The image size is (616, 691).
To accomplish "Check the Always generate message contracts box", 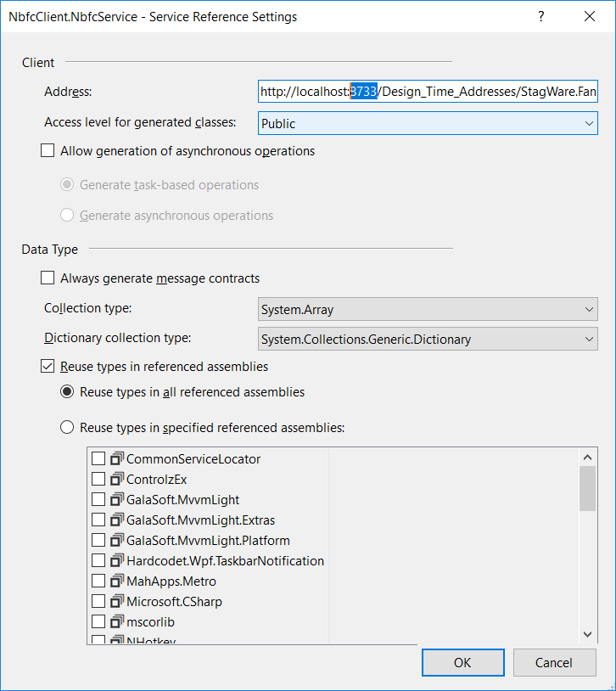I will [x=47, y=278].
